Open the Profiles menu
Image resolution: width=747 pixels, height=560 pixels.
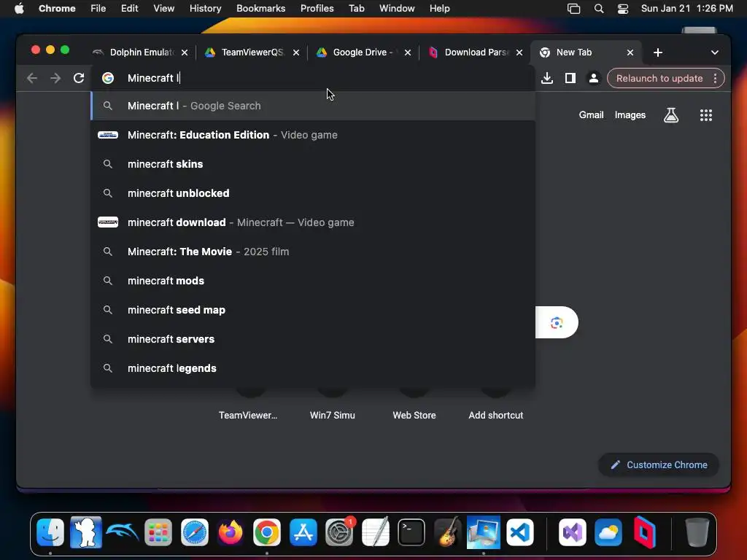click(x=317, y=9)
